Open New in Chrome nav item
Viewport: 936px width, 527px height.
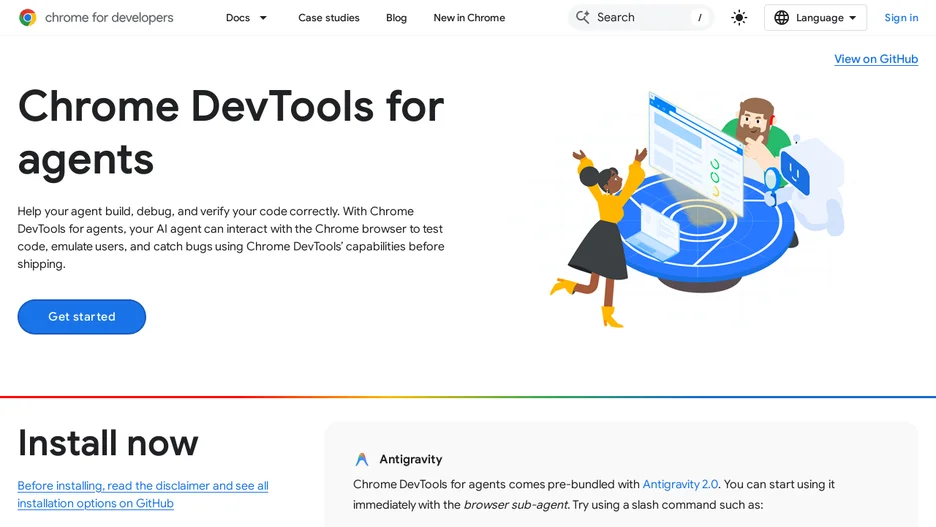click(469, 18)
